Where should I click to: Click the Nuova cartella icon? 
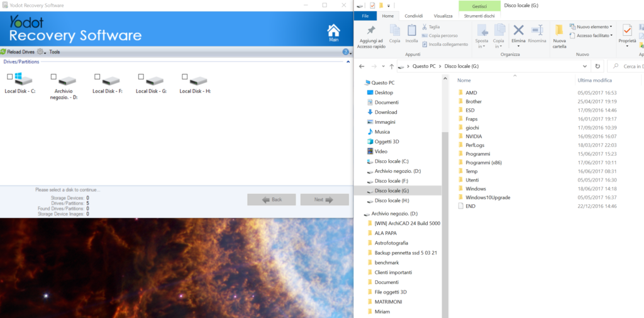pyautogui.click(x=559, y=31)
